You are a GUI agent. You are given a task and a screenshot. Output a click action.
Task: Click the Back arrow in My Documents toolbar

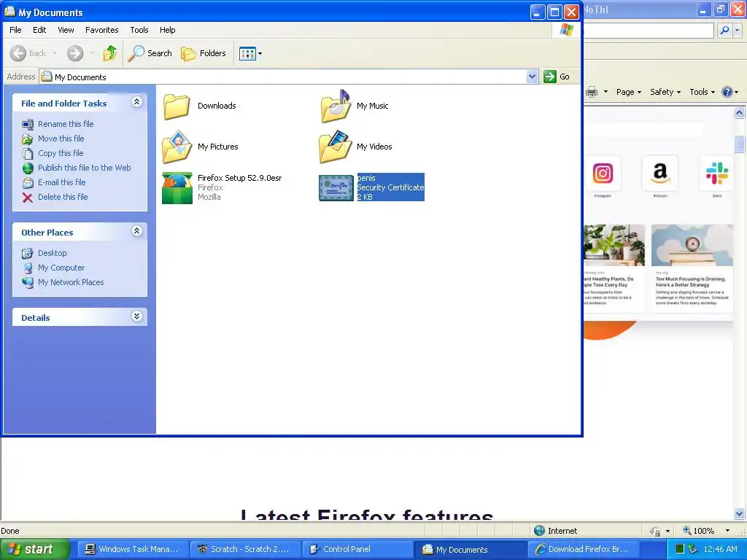tap(18, 53)
